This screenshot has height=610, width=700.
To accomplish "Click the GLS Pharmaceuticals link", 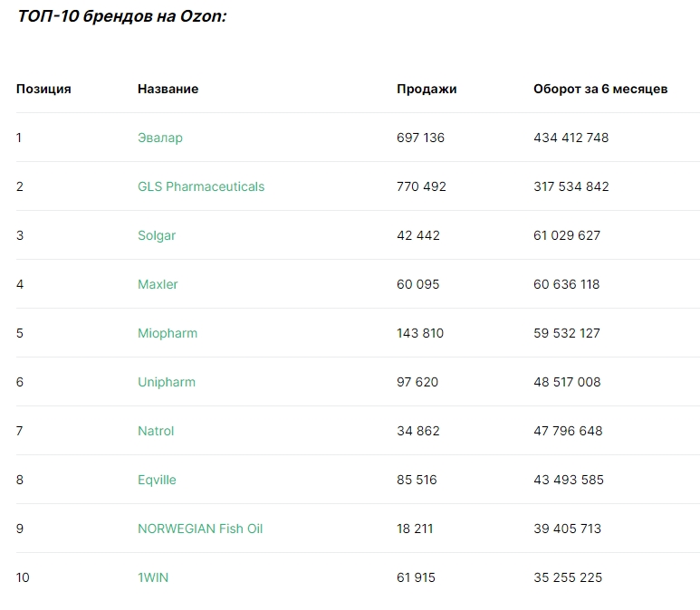I will tap(201, 186).
